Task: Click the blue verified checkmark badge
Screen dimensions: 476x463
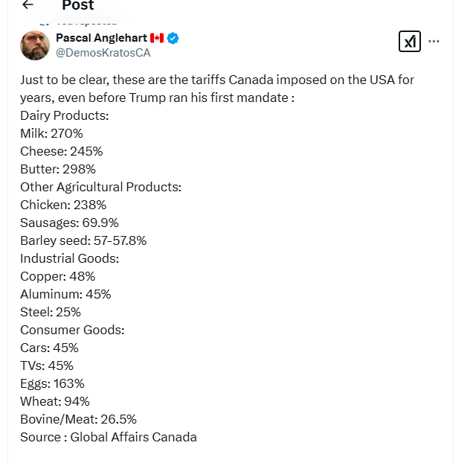Action: click(x=173, y=38)
